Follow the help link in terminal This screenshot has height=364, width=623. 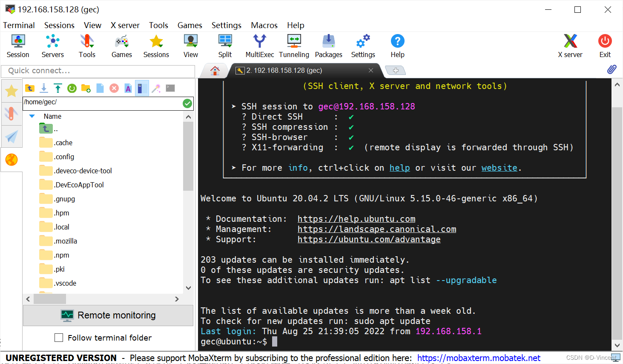[400, 168]
